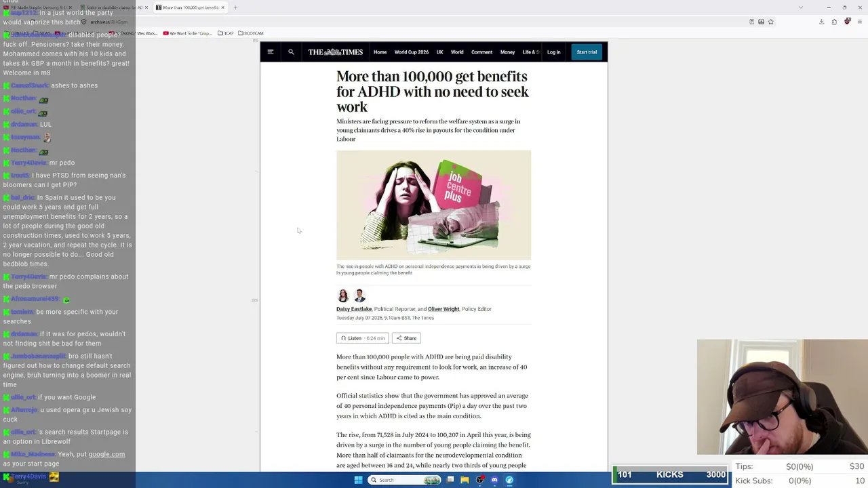Open the UK news section

tap(439, 52)
